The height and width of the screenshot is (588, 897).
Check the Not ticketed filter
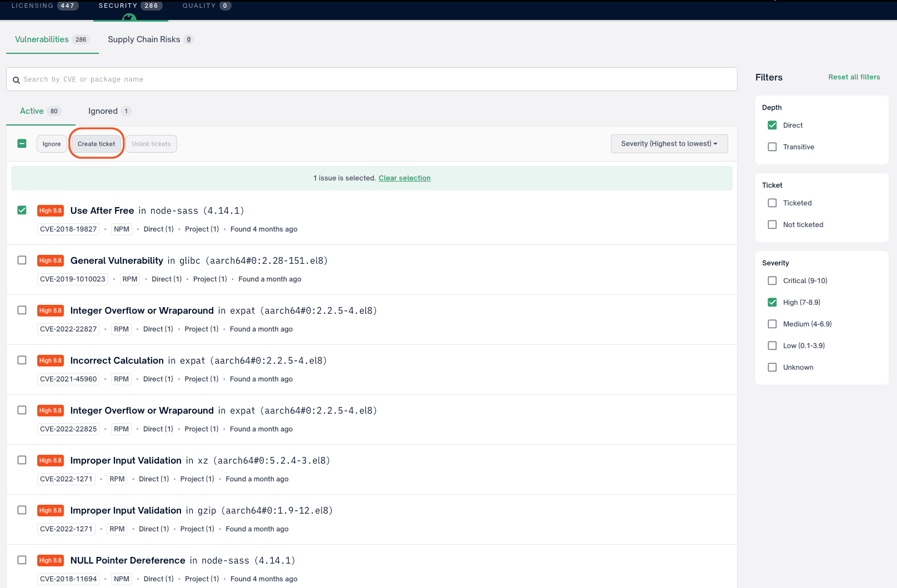(772, 224)
